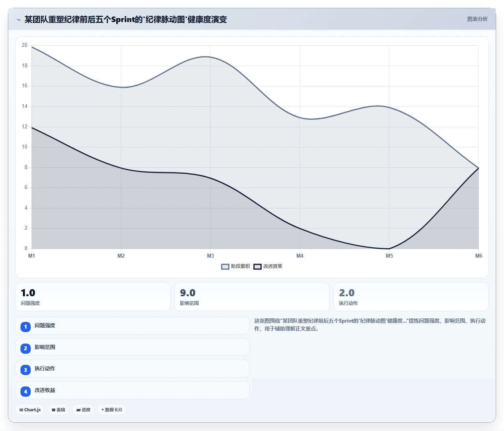Click the numbered badge 2 for 影响范围
504x431 pixels.
[26, 348]
